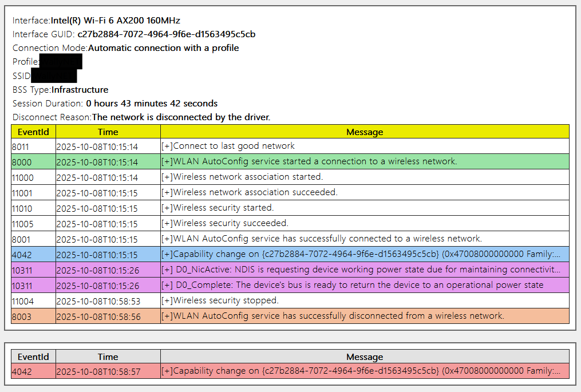Click Disconnect Reason disconnected by the driver text
The image size is (581, 392).
click(x=181, y=117)
